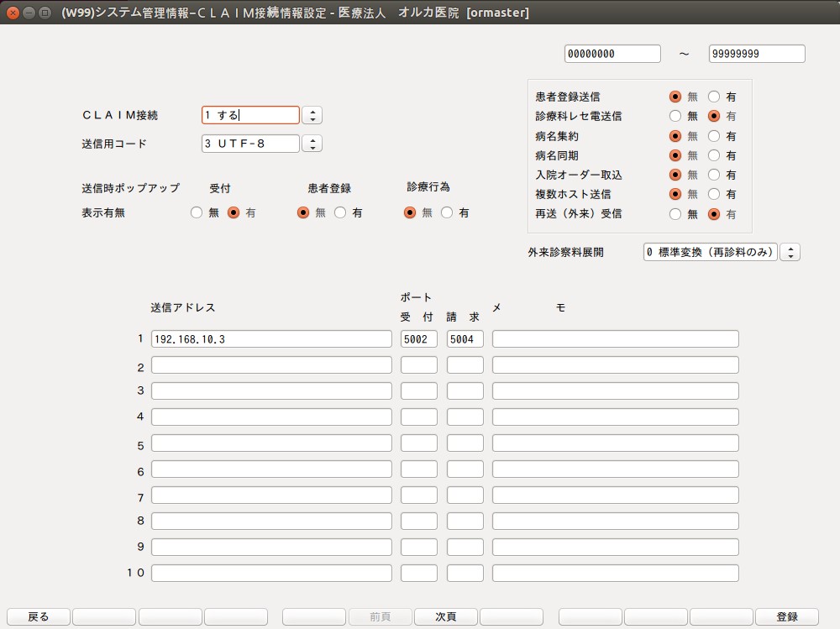The height and width of the screenshot is (629, 840).
Task: Click row 4 メモ field
Action: 616,417
